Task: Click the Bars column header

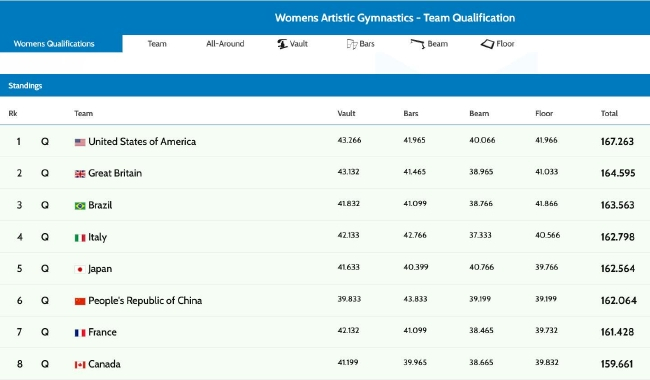Action: (x=411, y=113)
